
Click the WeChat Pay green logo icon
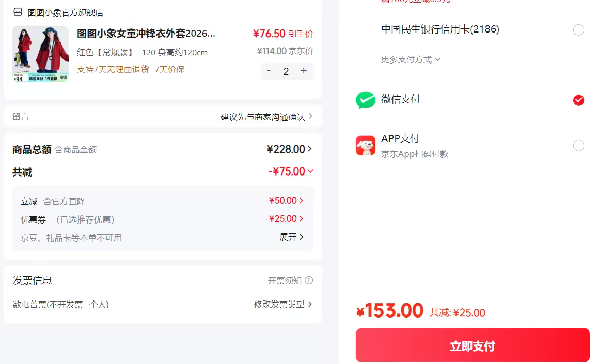point(366,100)
